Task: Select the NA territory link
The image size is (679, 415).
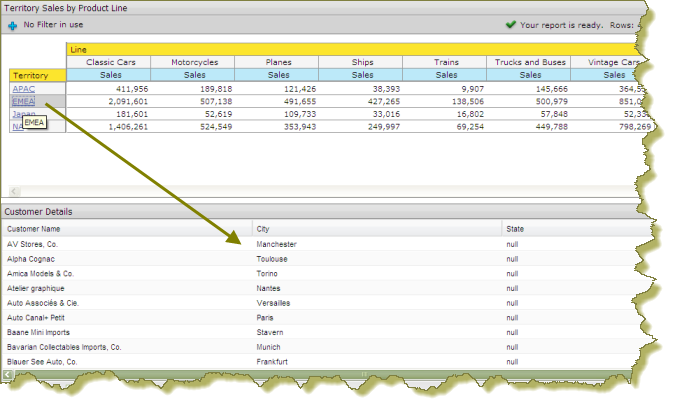Action: pyautogui.click(x=16, y=127)
